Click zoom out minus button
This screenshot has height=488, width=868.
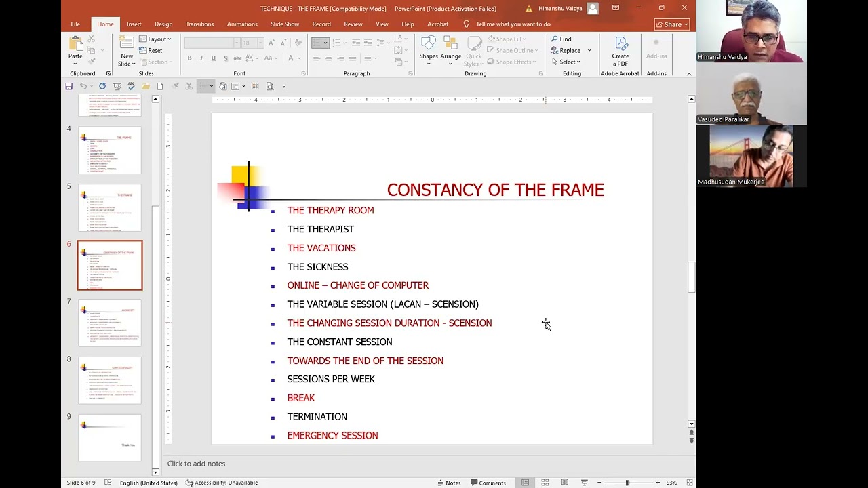pos(599,483)
